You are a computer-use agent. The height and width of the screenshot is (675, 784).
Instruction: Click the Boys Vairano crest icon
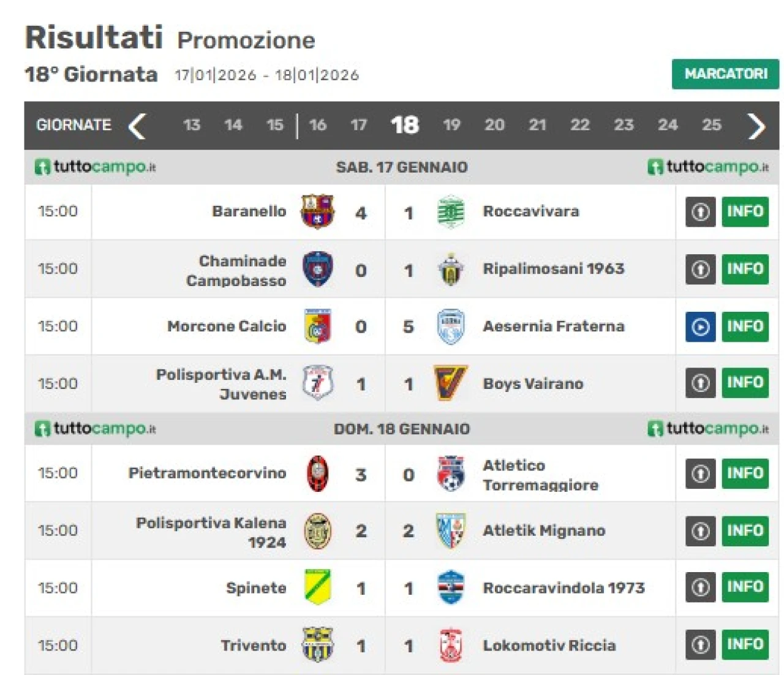tap(450, 383)
